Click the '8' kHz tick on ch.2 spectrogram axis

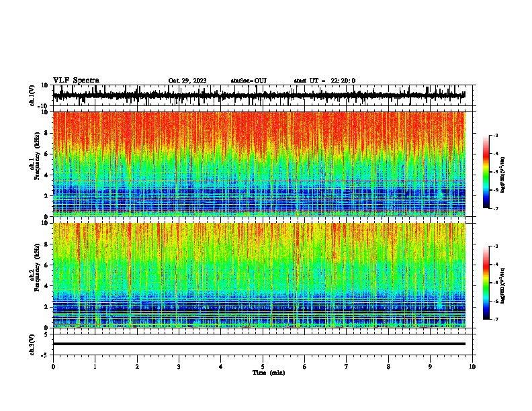coord(47,244)
